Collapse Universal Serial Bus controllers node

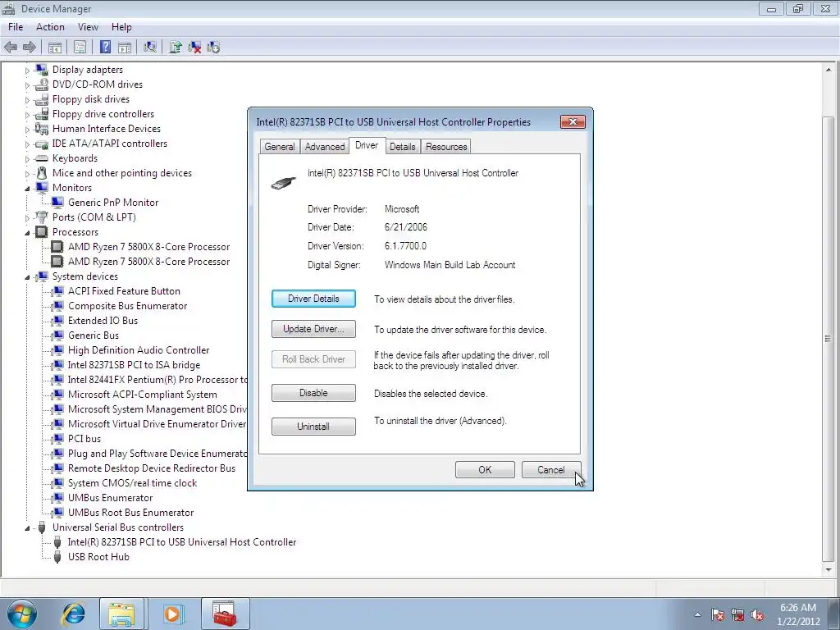coord(27,528)
